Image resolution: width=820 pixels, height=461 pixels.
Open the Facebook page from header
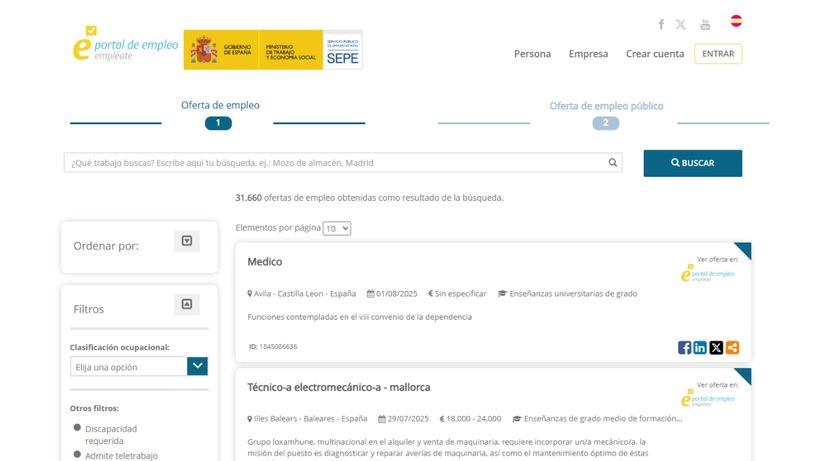(661, 24)
